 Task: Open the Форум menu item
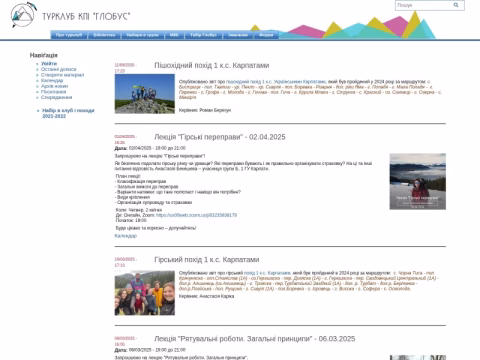pos(266,35)
